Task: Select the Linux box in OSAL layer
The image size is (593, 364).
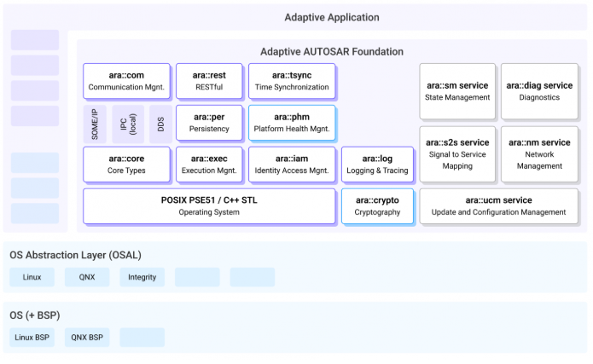Action: tap(32, 277)
